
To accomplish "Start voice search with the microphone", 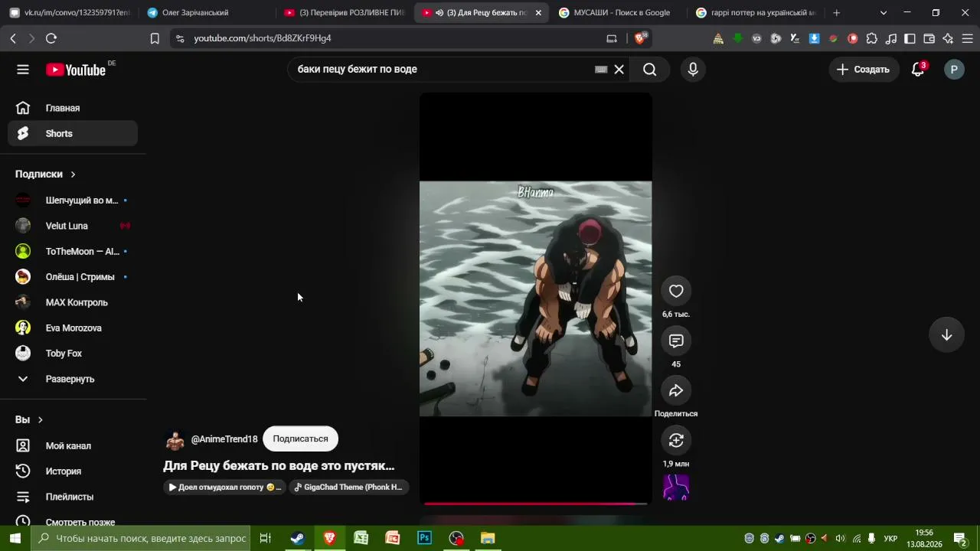I will (693, 70).
